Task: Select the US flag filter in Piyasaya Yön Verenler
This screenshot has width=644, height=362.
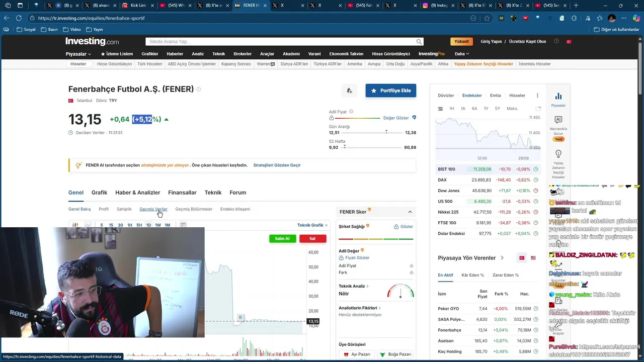Action: (533, 258)
